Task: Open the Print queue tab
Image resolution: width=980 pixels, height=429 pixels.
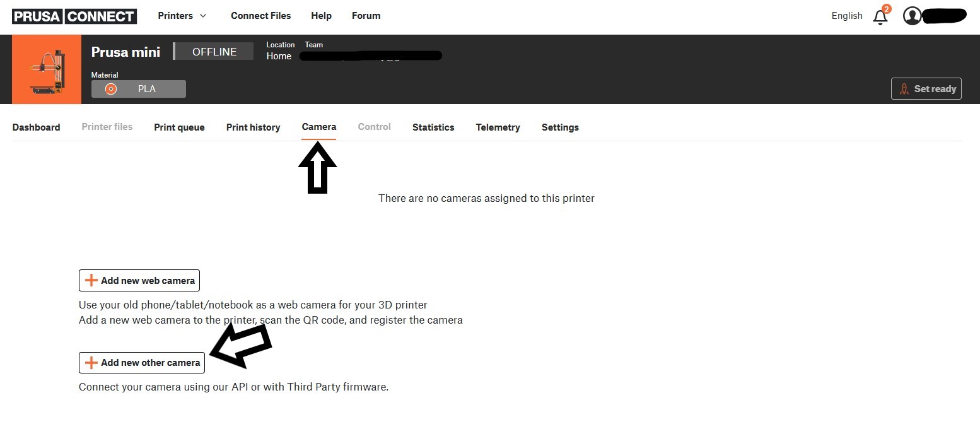Action: click(x=179, y=127)
